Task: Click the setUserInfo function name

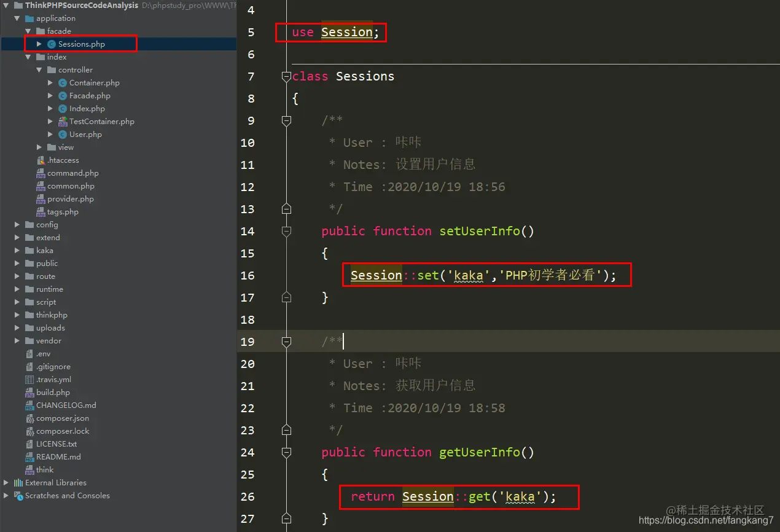Action: pyautogui.click(x=480, y=231)
